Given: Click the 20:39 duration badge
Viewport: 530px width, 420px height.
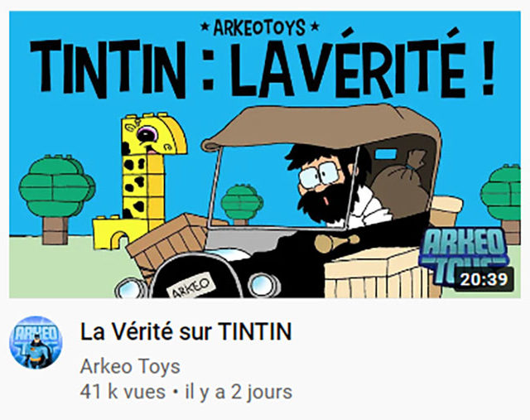Looking at the screenshot, I should (x=484, y=279).
